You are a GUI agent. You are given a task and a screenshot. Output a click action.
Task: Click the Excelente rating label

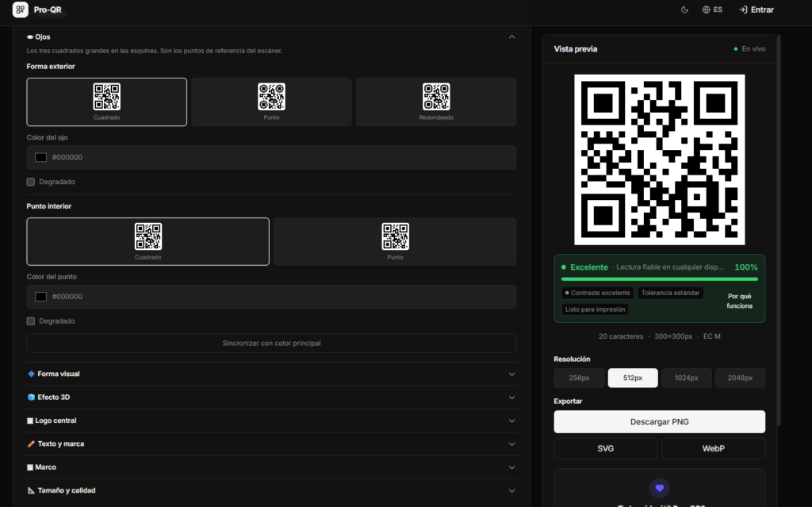(x=589, y=267)
